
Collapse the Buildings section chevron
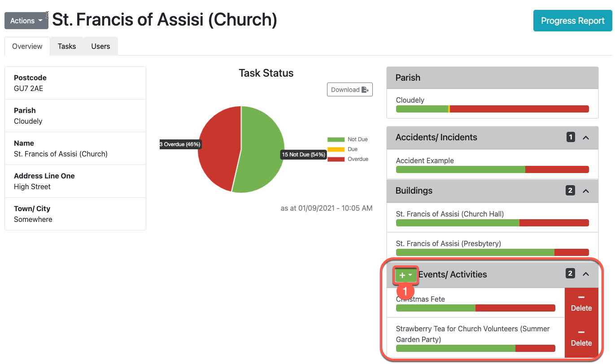(x=585, y=191)
